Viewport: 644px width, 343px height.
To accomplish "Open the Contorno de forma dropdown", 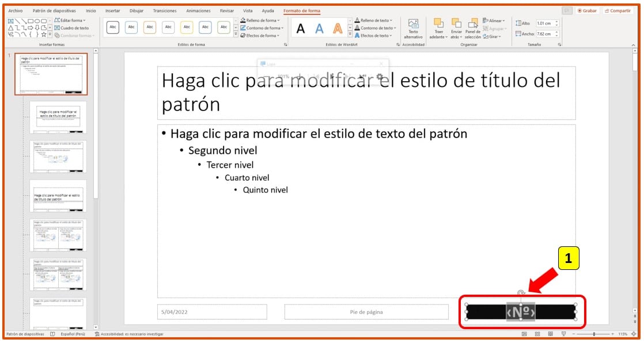I will tap(262, 28).
